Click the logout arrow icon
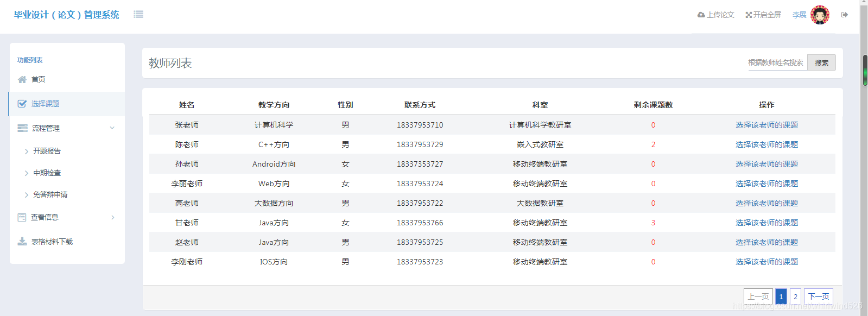This screenshot has height=316, width=868. (845, 15)
